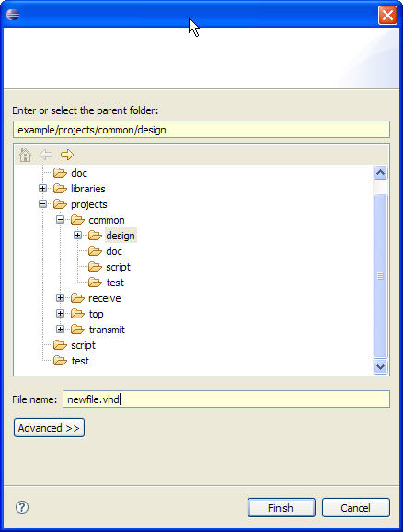
Task: Open the help question mark icon
Action: tap(22, 507)
